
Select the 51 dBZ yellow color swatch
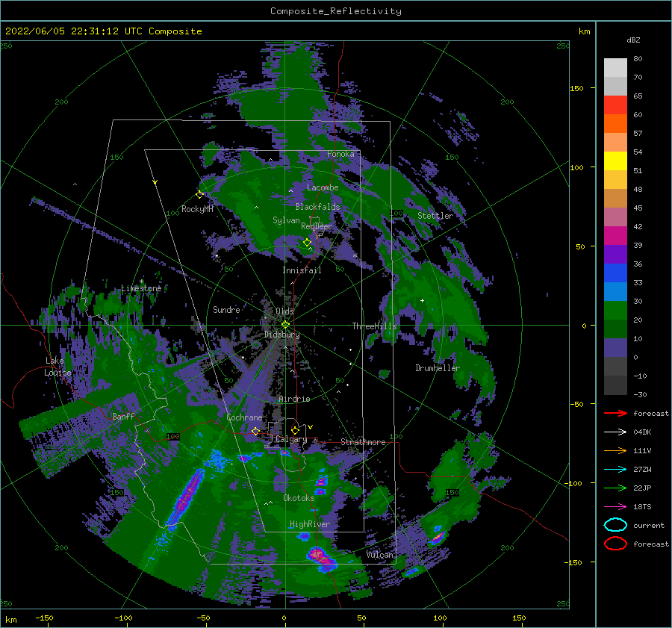coord(615,161)
